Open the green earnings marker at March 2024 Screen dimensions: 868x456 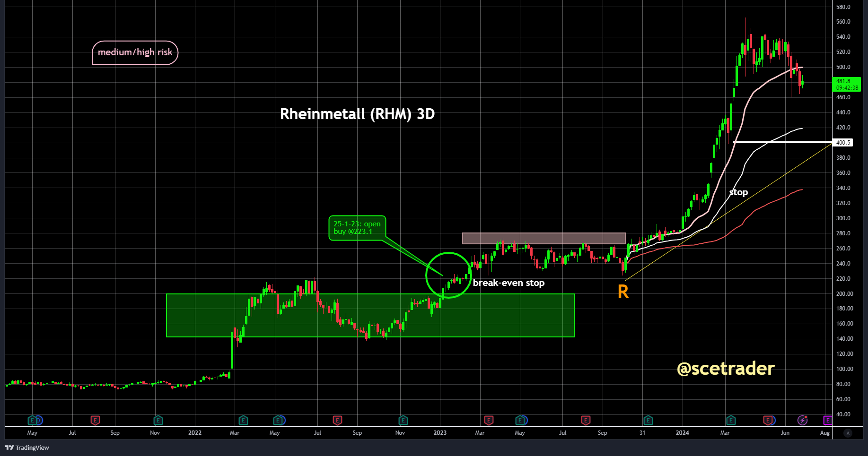pos(731,420)
